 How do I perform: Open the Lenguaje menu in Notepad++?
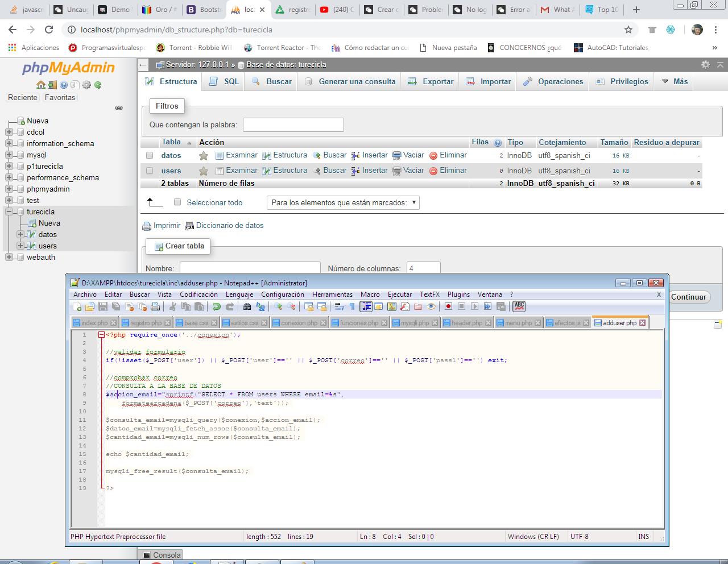239,295
